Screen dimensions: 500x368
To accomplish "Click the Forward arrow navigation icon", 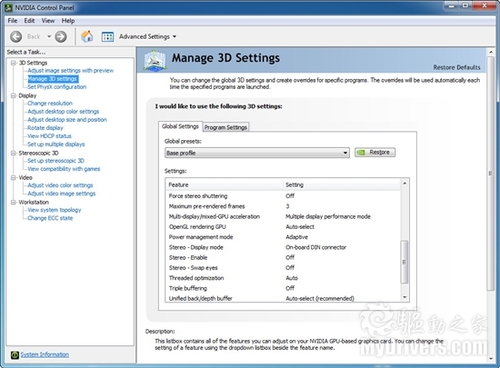I will pyautogui.click(x=61, y=36).
